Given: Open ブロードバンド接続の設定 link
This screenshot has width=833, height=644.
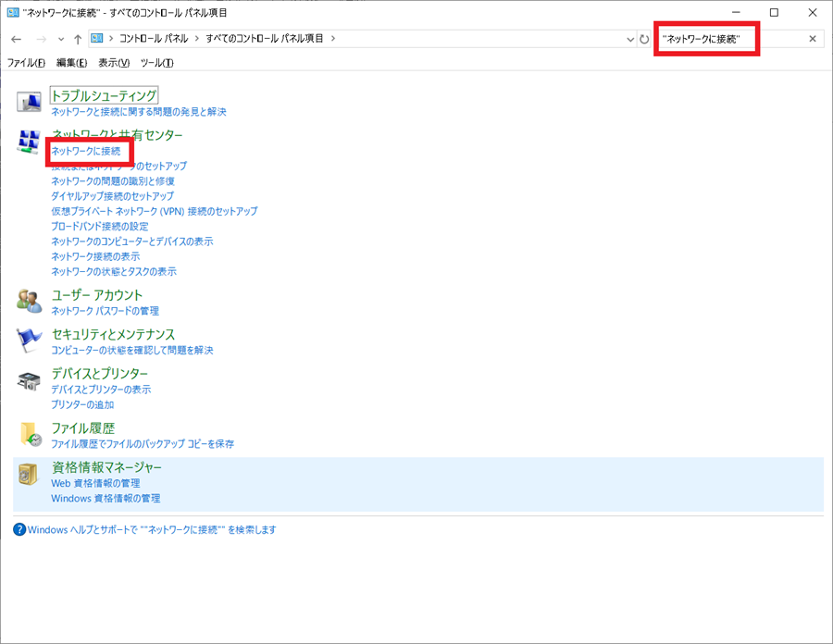Looking at the screenshot, I should [x=100, y=226].
